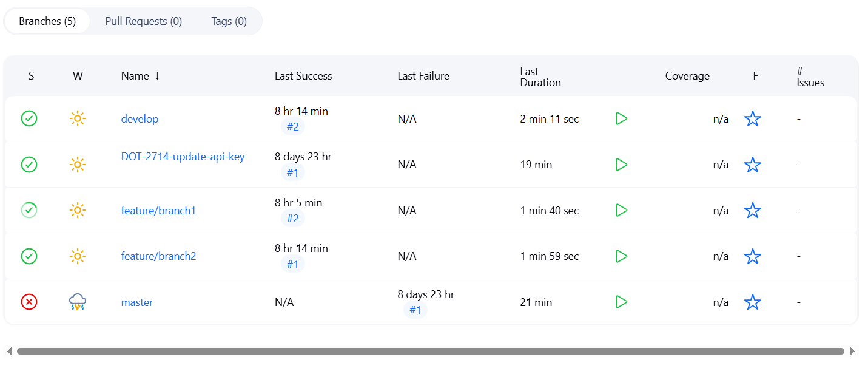The height and width of the screenshot is (371, 868).
Task: Toggle favorite star for master branch
Action: pos(752,302)
